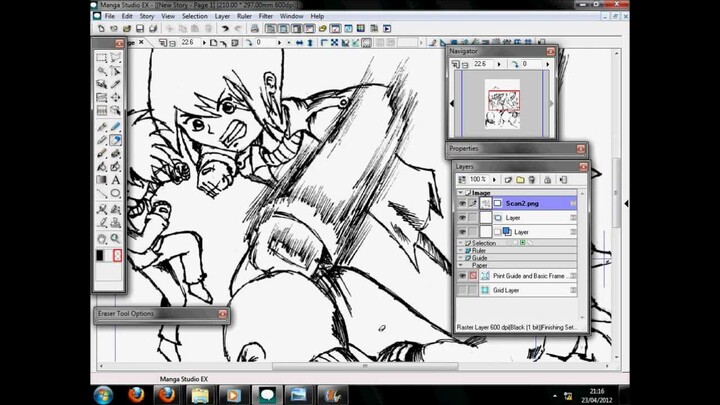
Task: Open the Selection menu
Action: click(195, 16)
